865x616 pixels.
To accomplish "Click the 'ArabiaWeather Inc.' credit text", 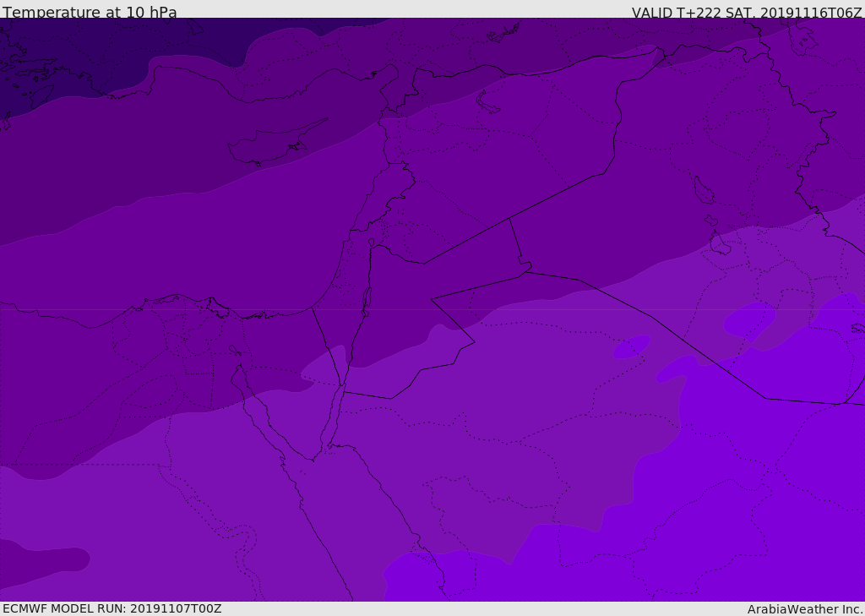I will (806, 609).
